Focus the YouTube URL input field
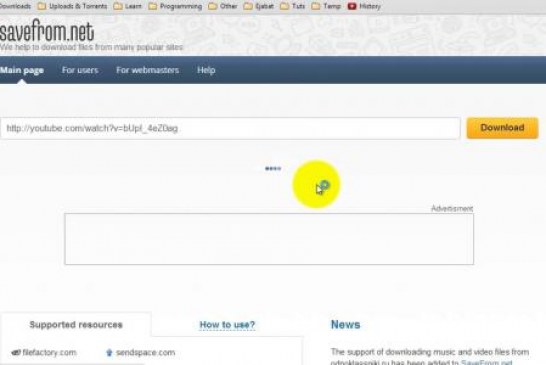 tap(230, 128)
